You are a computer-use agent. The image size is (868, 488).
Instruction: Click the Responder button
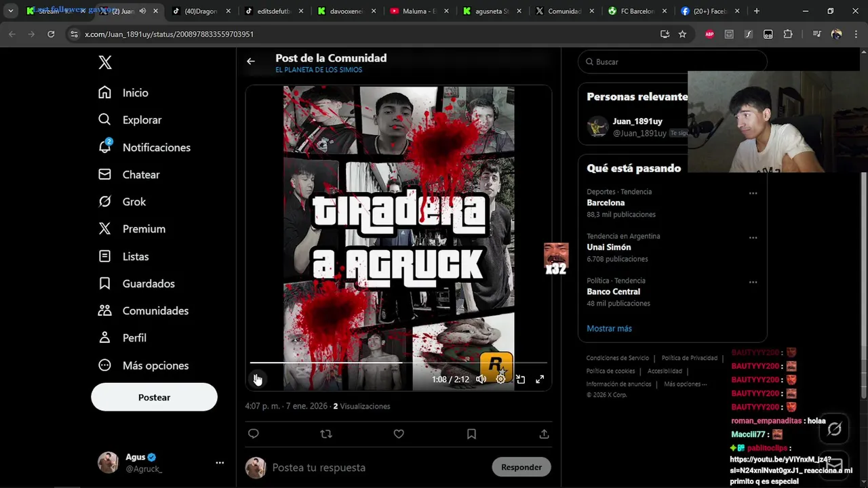[x=521, y=467]
